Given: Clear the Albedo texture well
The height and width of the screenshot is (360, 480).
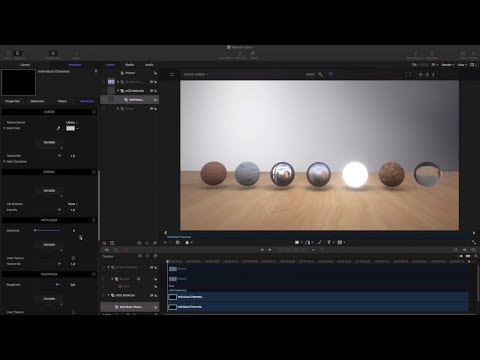Looking at the screenshot, I should click(61, 148).
